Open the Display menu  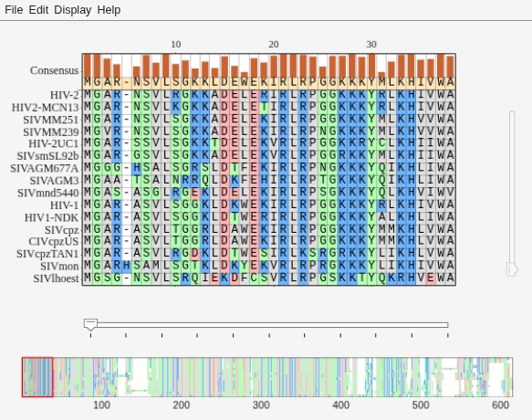pos(73,10)
